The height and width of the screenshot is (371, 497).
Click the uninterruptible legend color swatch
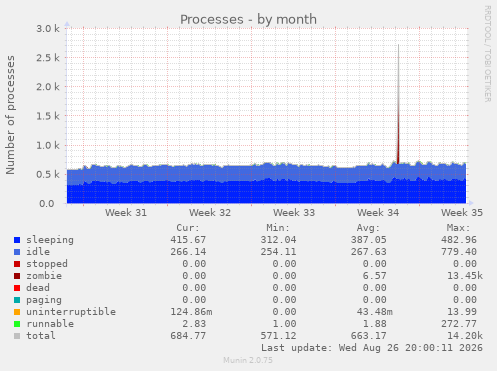pyautogui.click(x=17, y=312)
